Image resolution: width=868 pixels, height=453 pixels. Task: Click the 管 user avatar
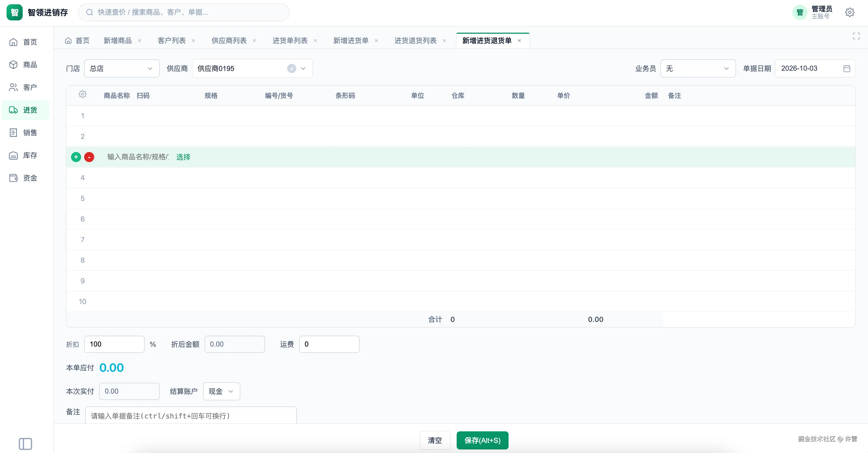tap(799, 12)
